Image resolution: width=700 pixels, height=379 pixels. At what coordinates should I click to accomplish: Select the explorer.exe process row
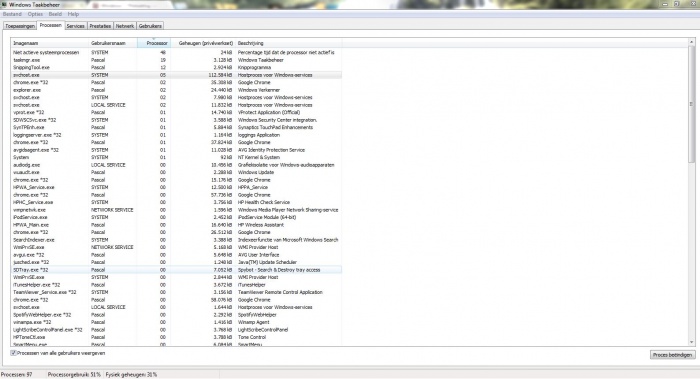[x=176, y=90]
